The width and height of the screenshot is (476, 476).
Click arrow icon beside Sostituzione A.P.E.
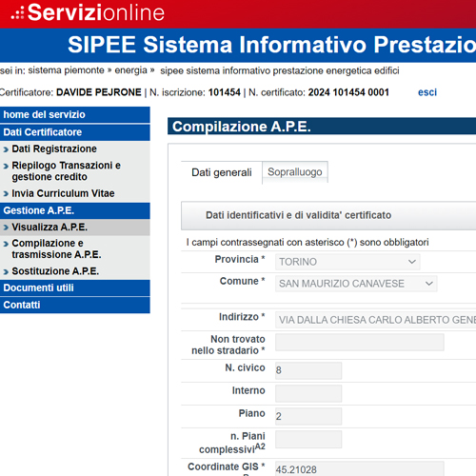[6, 271]
